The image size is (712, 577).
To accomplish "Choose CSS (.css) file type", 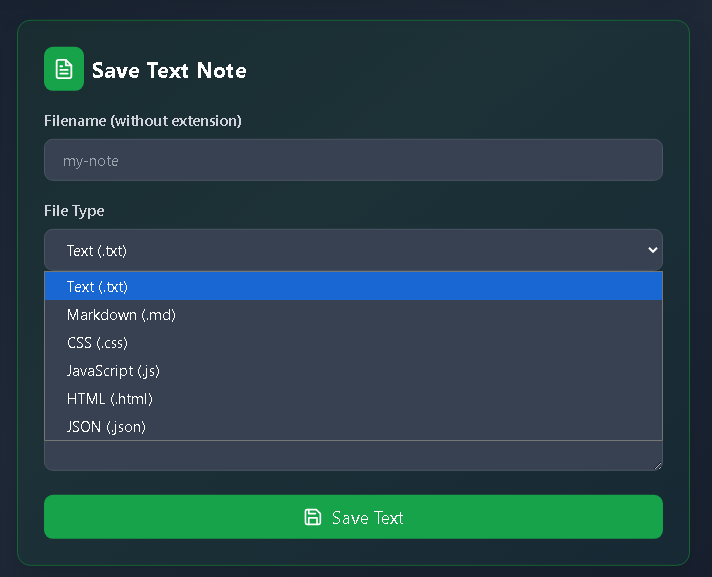I will click(353, 343).
